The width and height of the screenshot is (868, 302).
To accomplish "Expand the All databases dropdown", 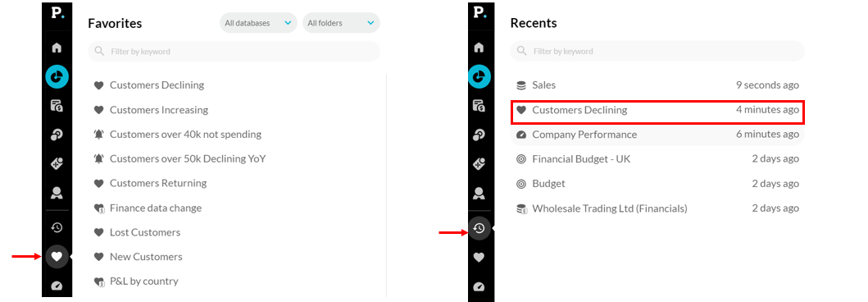I will point(258,23).
